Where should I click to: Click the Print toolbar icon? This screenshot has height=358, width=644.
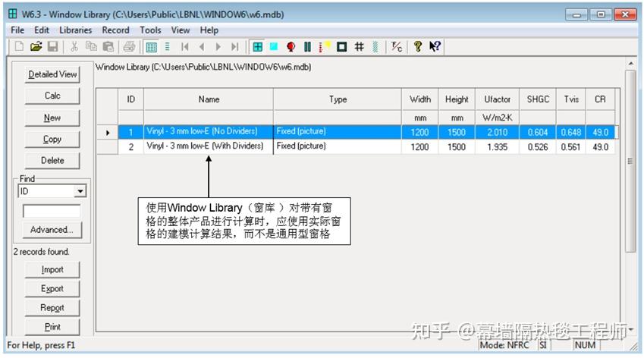click(x=129, y=46)
